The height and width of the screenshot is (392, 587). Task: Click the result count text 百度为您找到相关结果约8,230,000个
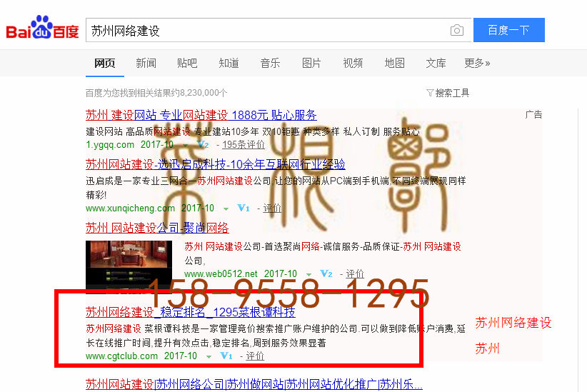pos(156,93)
